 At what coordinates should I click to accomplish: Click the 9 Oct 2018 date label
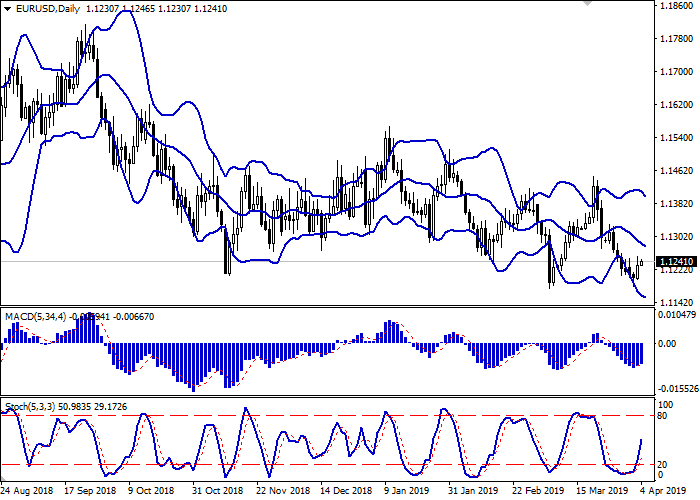pyautogui.click(x=151, y=491)
